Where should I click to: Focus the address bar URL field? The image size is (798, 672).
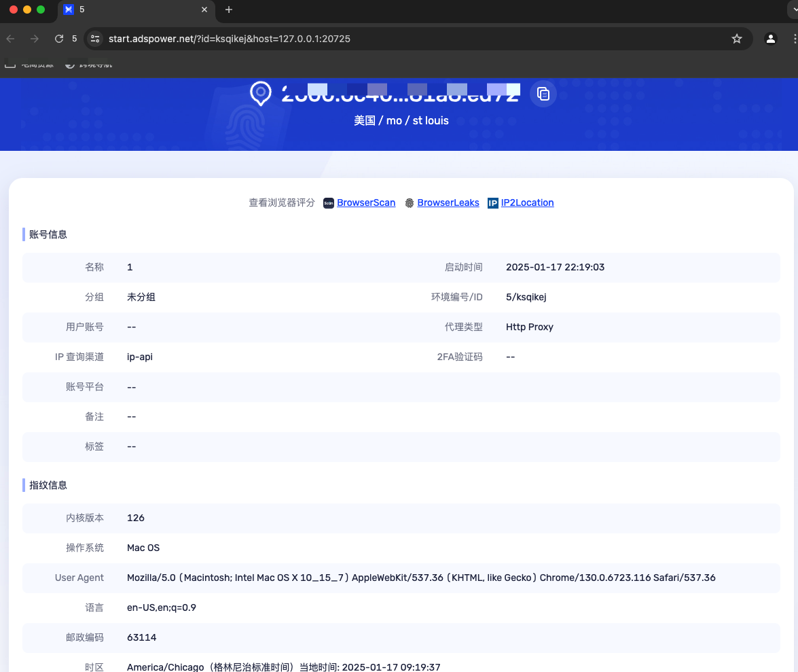point(230,39)
